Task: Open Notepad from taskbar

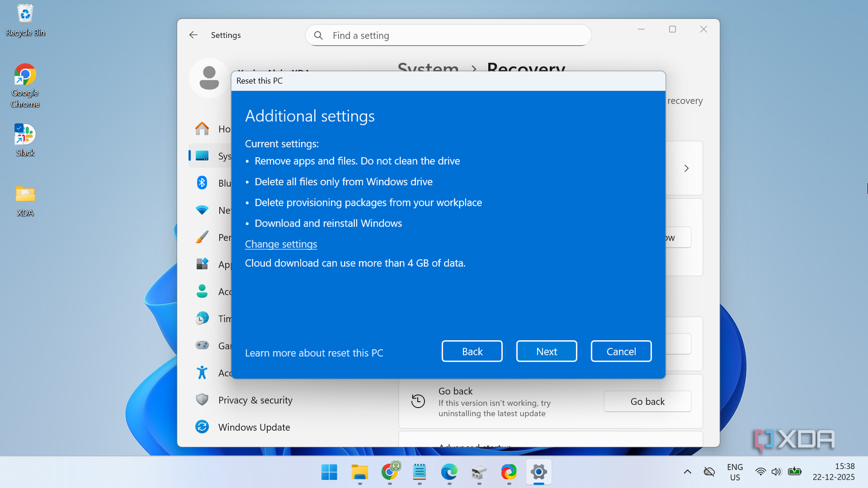Action: [x=419, y=472]
